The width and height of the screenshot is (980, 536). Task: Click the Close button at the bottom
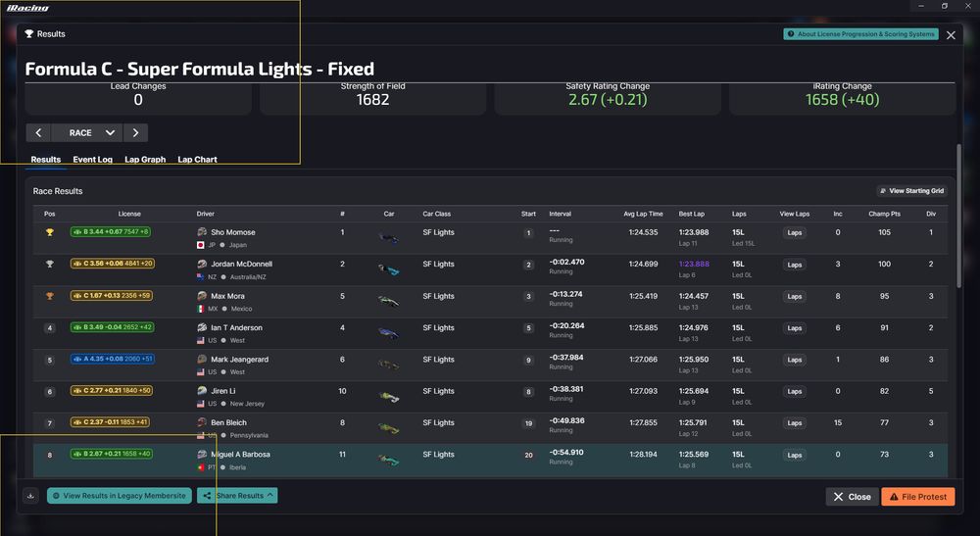[x=852, y=497]
